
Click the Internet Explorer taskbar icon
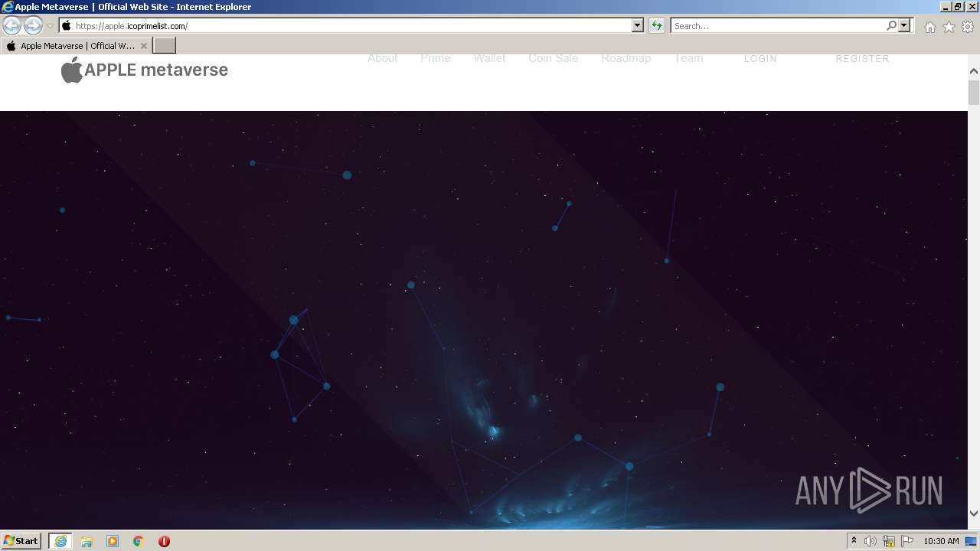coord(60,541)
